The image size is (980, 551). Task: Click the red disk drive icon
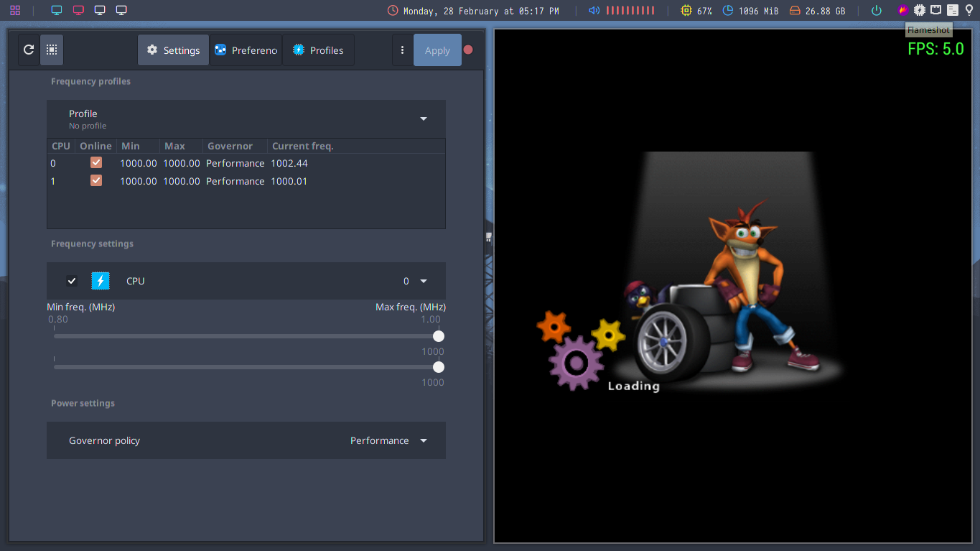pos(795,11)
